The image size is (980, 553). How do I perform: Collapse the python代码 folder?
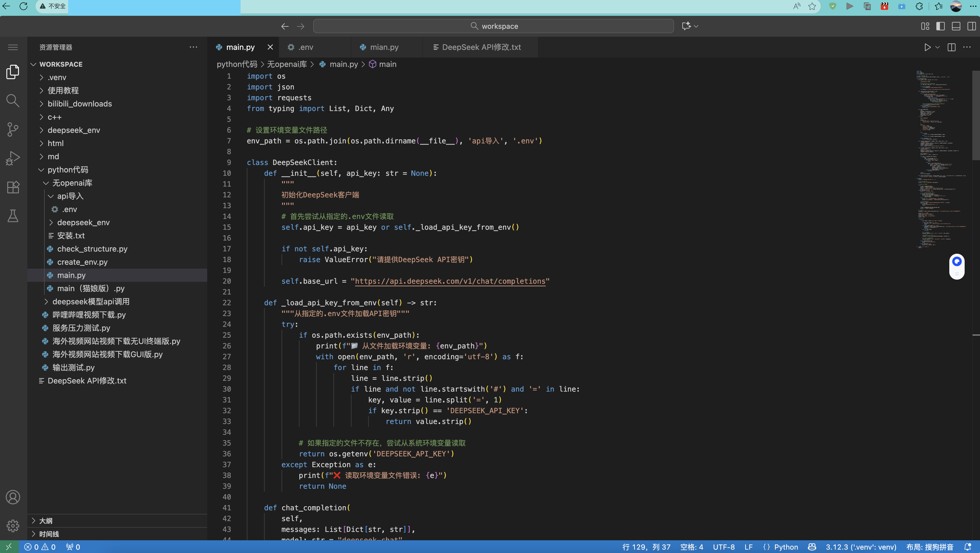coord(68,170)
